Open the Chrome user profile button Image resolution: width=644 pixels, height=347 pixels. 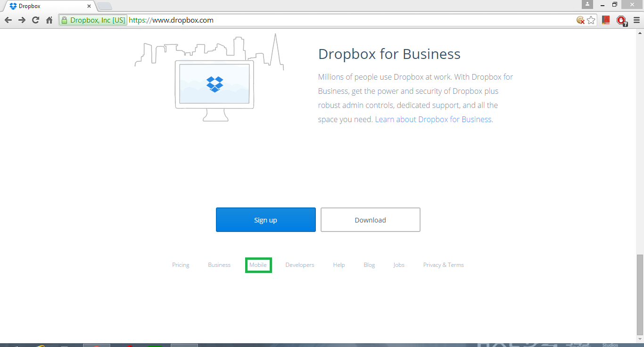click(587, 4)
